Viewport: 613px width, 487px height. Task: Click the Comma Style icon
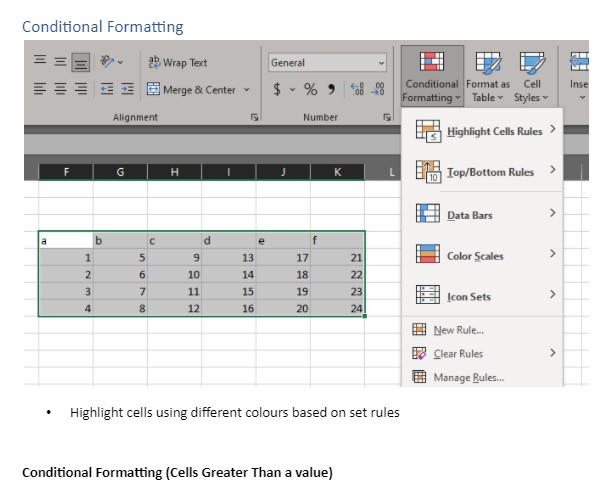331,90
